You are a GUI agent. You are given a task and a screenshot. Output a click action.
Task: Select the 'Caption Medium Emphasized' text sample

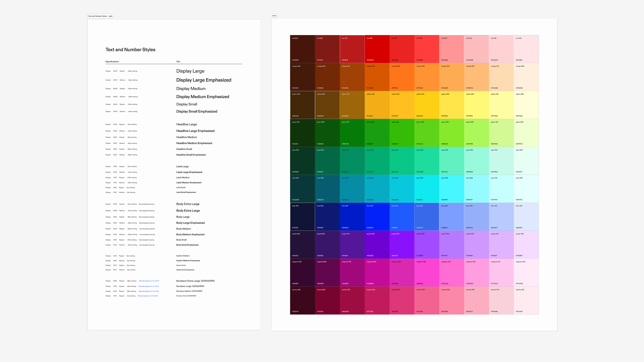188,261
